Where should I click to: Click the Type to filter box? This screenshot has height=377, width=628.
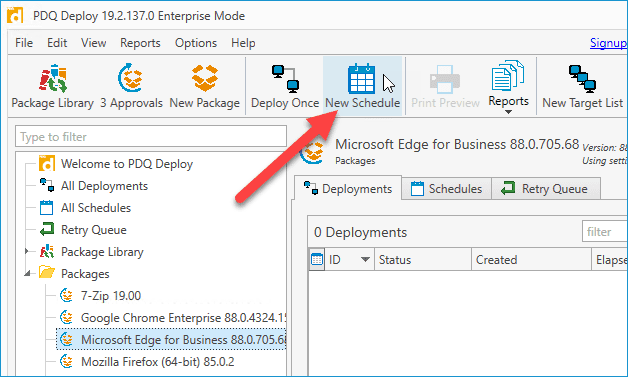tap(151, 137)
